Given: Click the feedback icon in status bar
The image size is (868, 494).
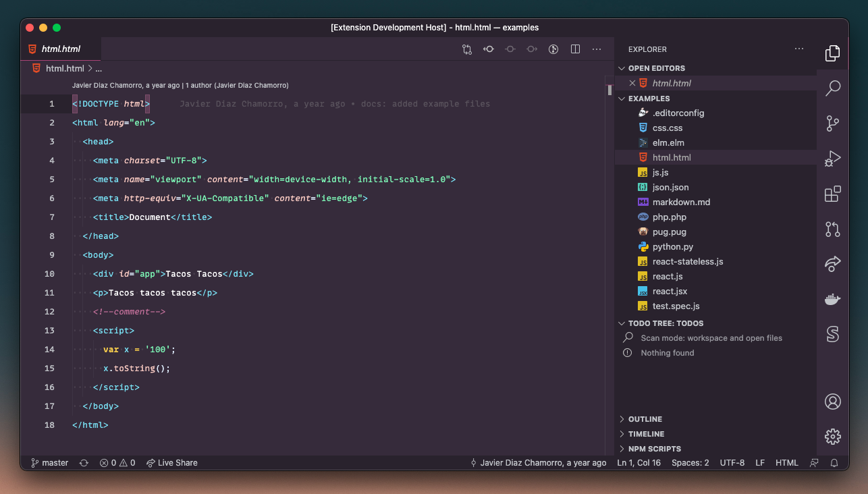Looking at the screenshot, I should pyautogui.click(x=815, y=463).
